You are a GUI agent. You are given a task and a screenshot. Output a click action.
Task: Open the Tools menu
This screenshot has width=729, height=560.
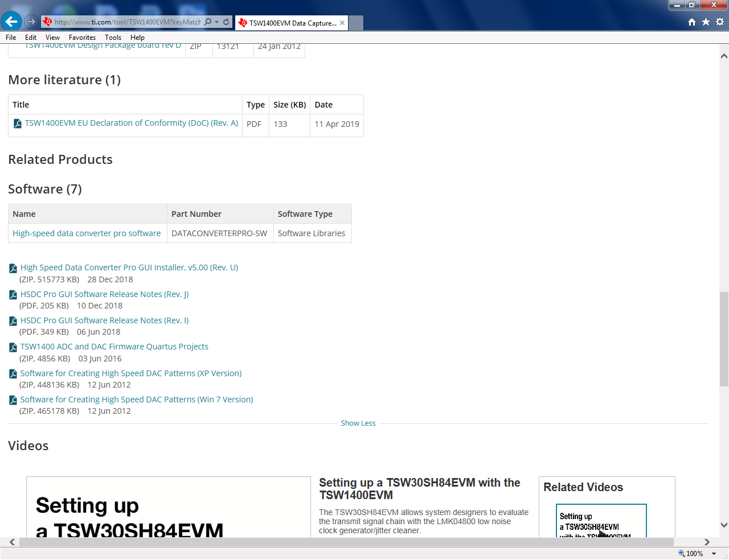(113, 37)
